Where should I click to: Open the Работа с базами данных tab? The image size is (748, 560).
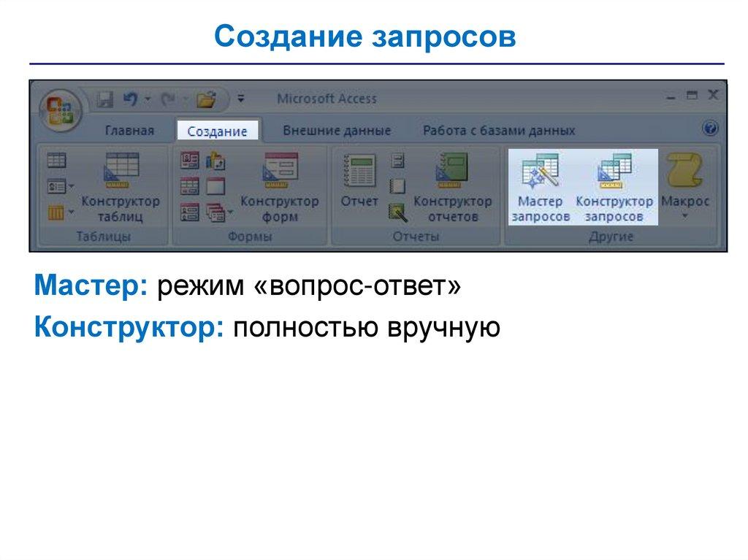(499, 131)
